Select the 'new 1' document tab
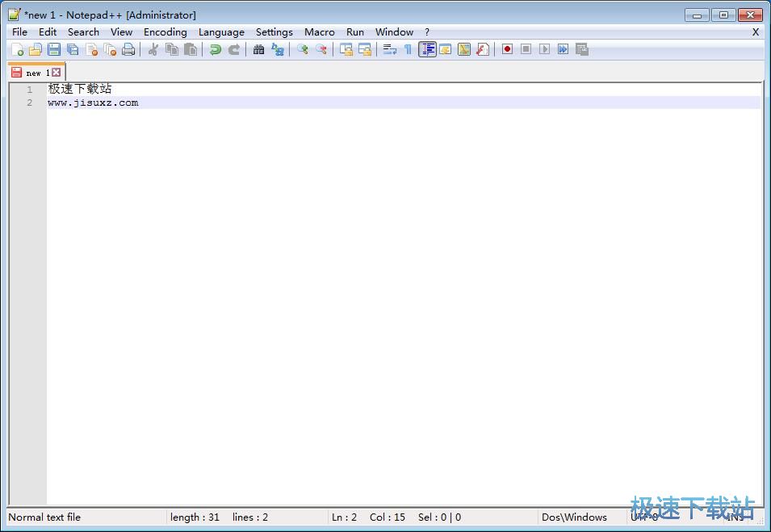 pyautogui.click(x=32, y=73)
